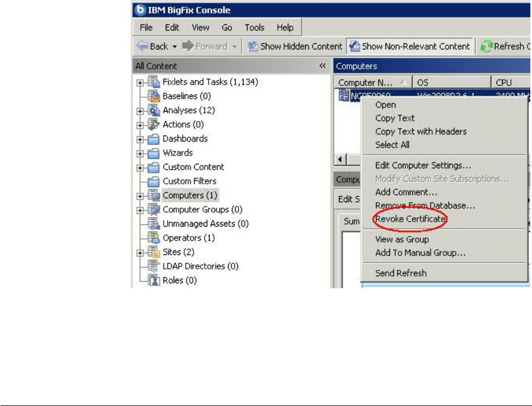This screenshot has width=532, height=406.
Task: Open the Forward history dropdown arrow
Action: point(235,47)
